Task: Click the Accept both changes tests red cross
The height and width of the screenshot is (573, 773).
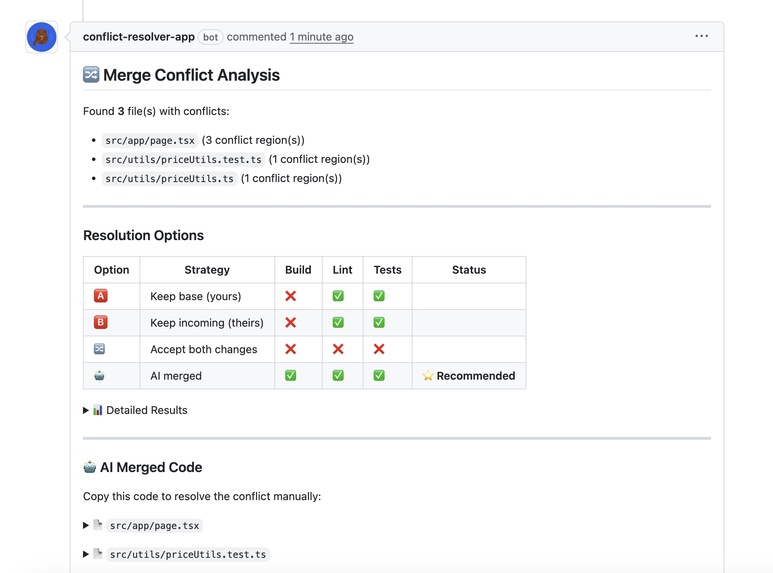Action: (x=379, y=349)
